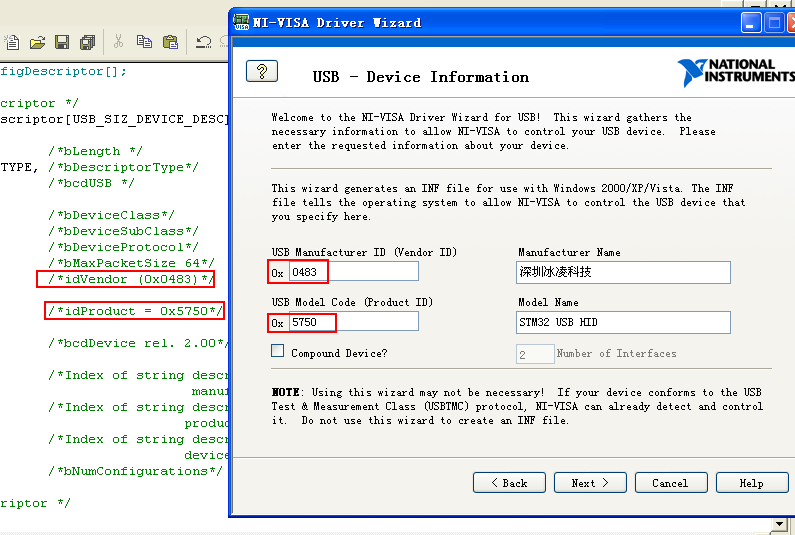Viewport: 795px width, 535px height.
Task: Click the New file toolbar icon
Action: pos(11,42)
